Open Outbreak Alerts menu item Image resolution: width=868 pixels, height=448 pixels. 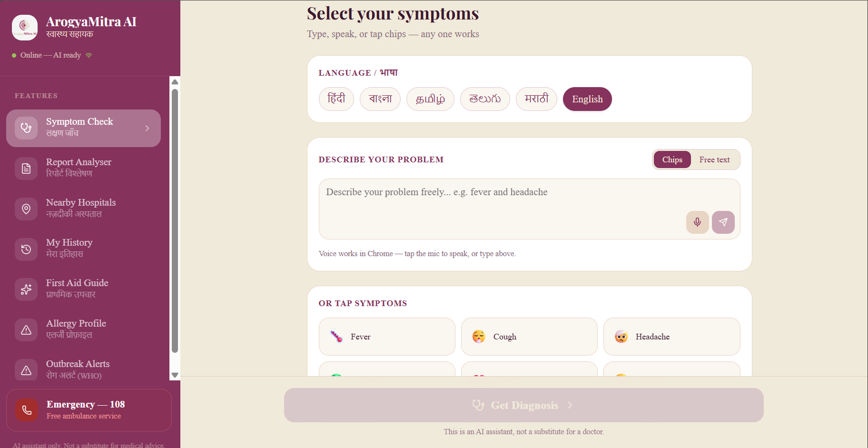tap(83, 369)
